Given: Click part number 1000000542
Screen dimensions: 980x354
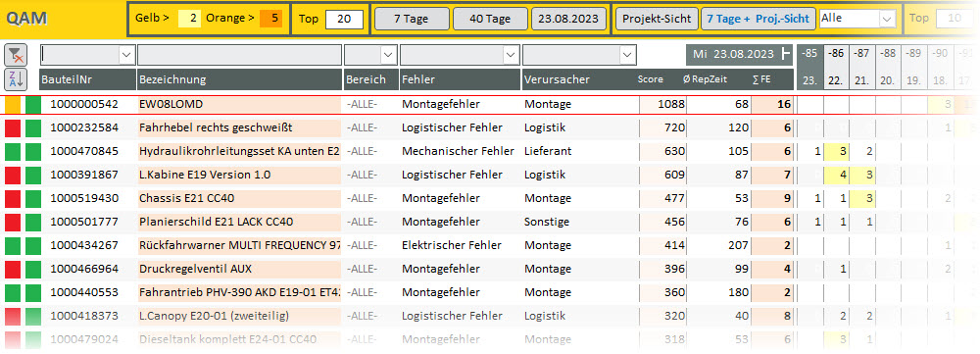Looking at the screenshot, I should tap(84, 105).
